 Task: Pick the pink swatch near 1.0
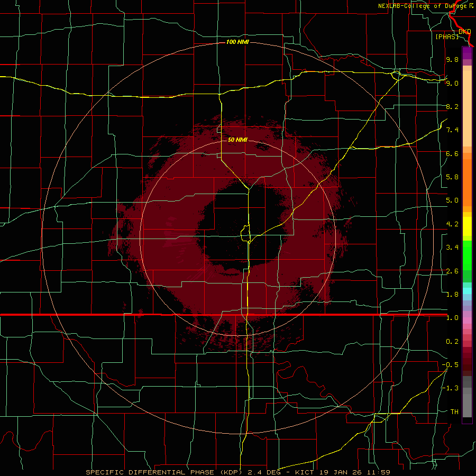pyautogui.click(x=467, y=321)
